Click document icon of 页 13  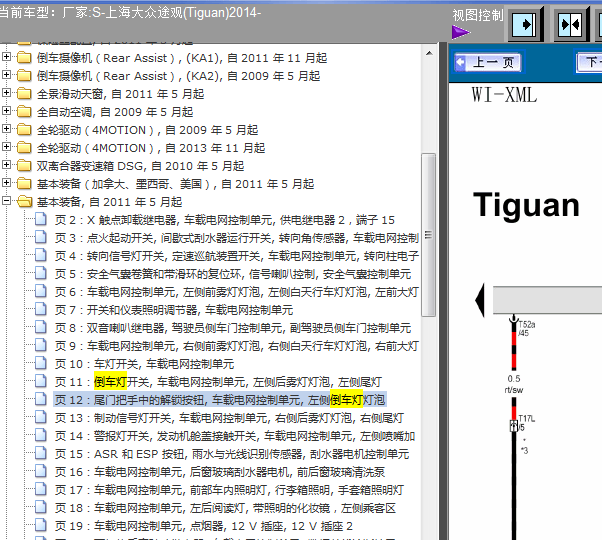click(x=41, y=418)
